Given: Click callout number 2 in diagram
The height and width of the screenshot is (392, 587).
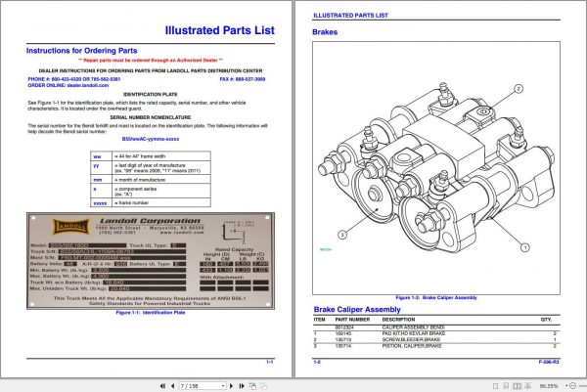Looking at the screenshot, I should [519, 89].
